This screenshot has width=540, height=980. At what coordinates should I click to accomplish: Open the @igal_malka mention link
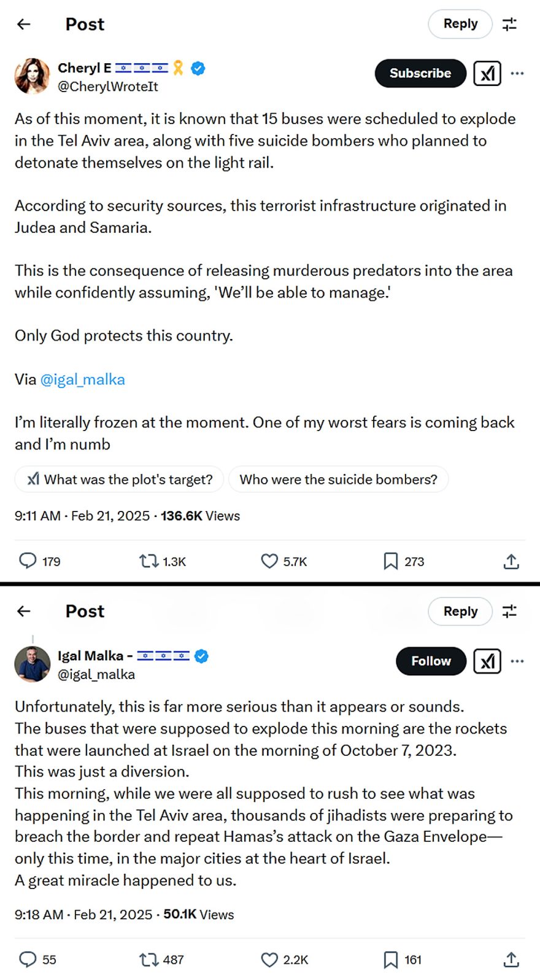[82, 379]
